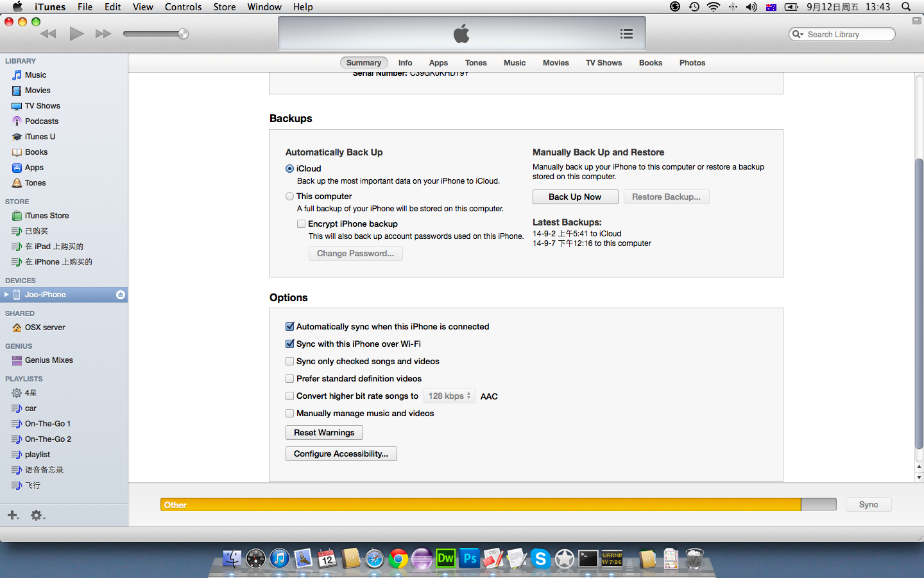The image size is (924, 578).
Task: Open the volume menu bar icon
Action: click(751, 7)
